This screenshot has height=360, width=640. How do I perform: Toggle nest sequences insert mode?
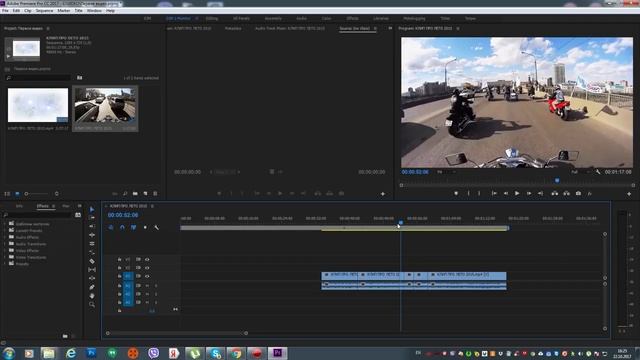pos(111,227)
